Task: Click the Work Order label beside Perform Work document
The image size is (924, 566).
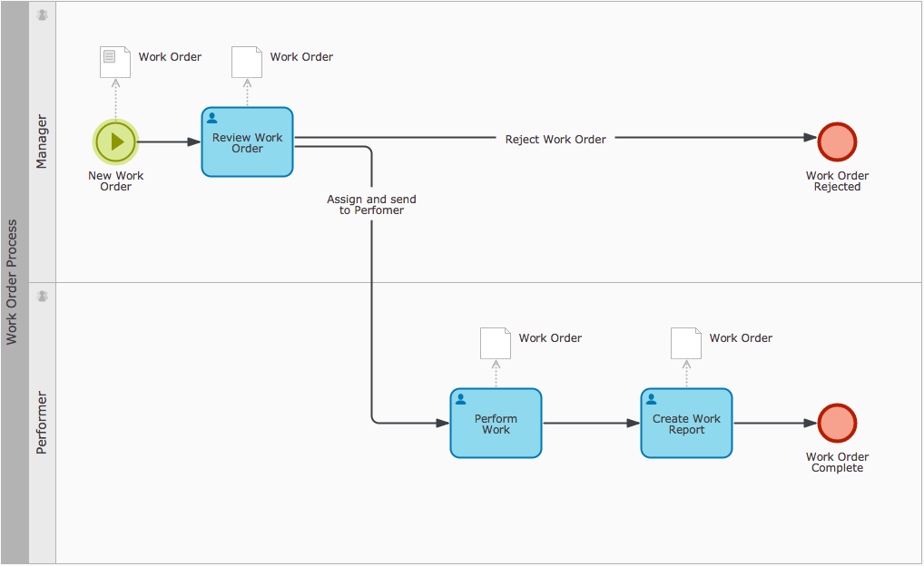Action: [x=550, y=337]
